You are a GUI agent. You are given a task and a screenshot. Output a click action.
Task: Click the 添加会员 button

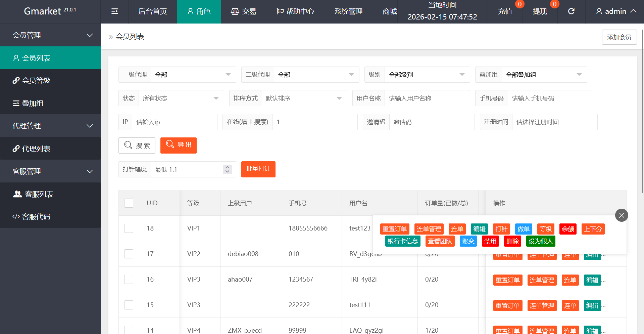(x=619, y=37)
